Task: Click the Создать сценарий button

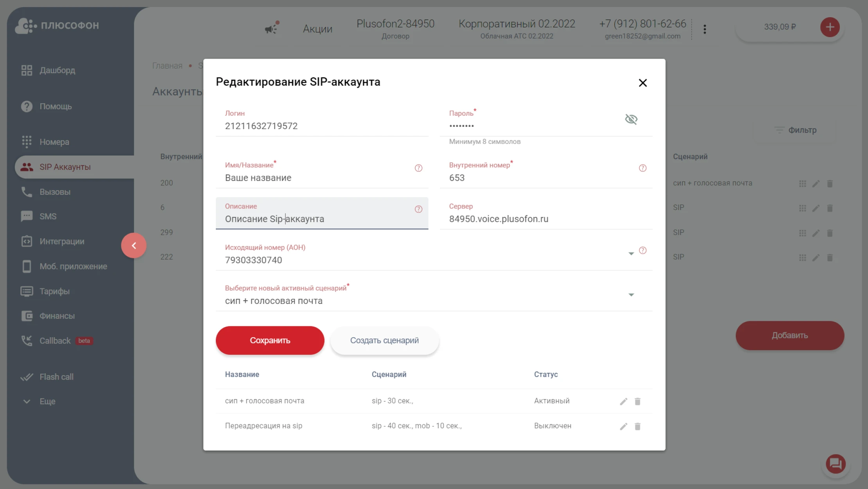Action: tap(384, 340)
